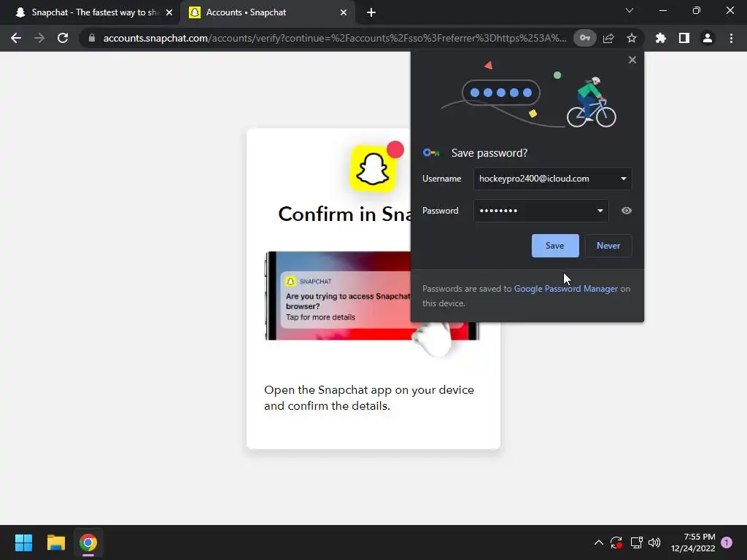Image resolution: width=747 pixels, height=560 pixels.
Task: Click the Save password? heading
Action: tap(489, 153)
